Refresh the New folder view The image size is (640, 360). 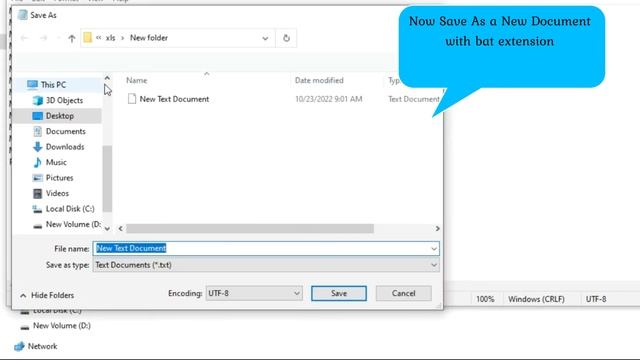click(287, 38)
